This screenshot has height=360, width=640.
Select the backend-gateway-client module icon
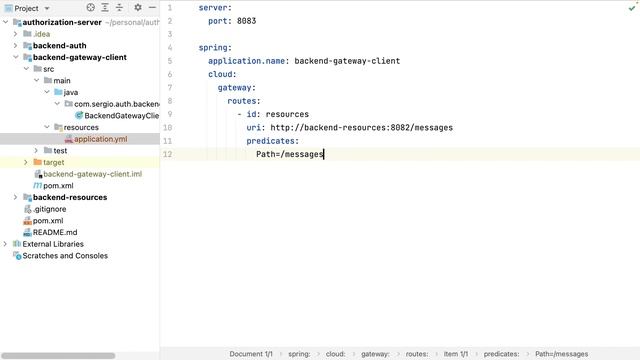[27, 57]
